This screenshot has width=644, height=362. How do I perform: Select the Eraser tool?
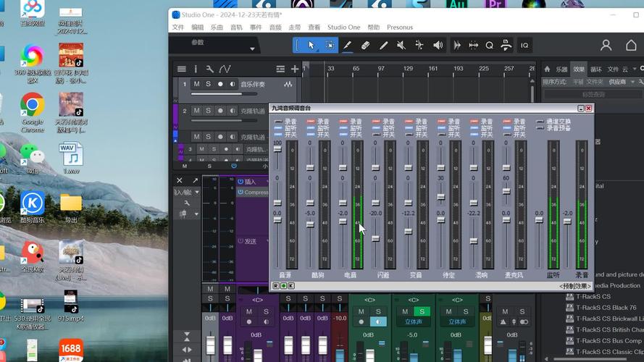(365, 45)
